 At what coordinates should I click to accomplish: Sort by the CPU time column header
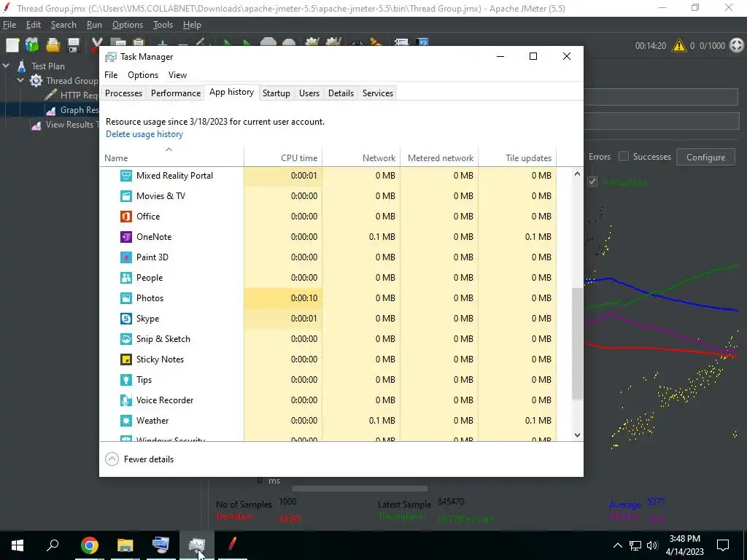coord(283,157)
